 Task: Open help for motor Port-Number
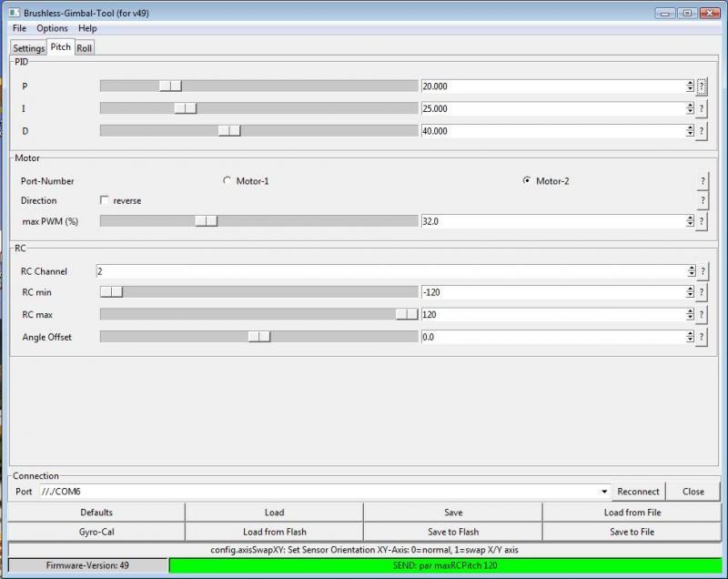[702, 181]
